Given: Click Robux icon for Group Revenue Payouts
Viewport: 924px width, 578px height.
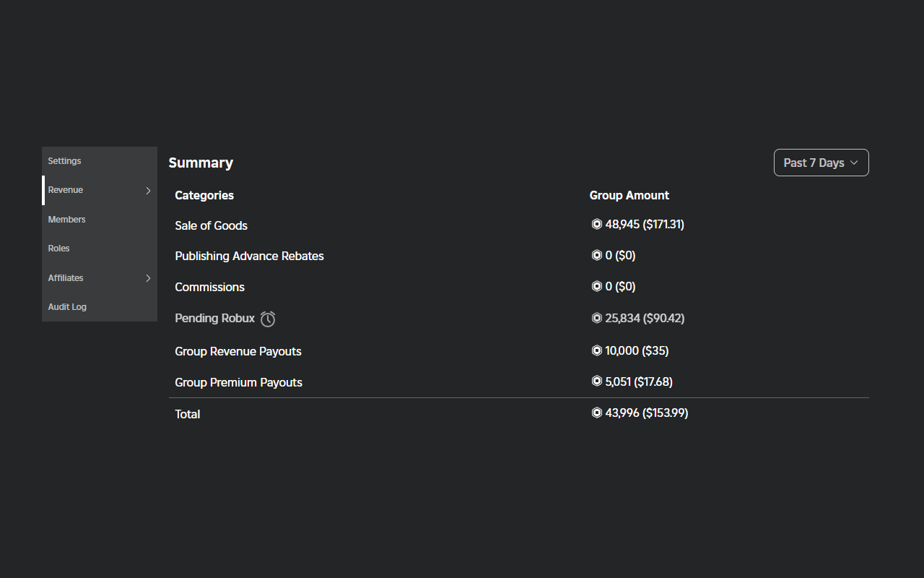Looking at the screenshot, I should tap(596, 350).
